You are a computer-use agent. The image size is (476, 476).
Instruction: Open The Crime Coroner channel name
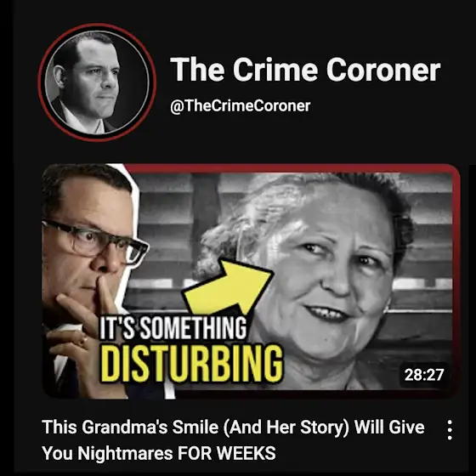tap(305, 70)
